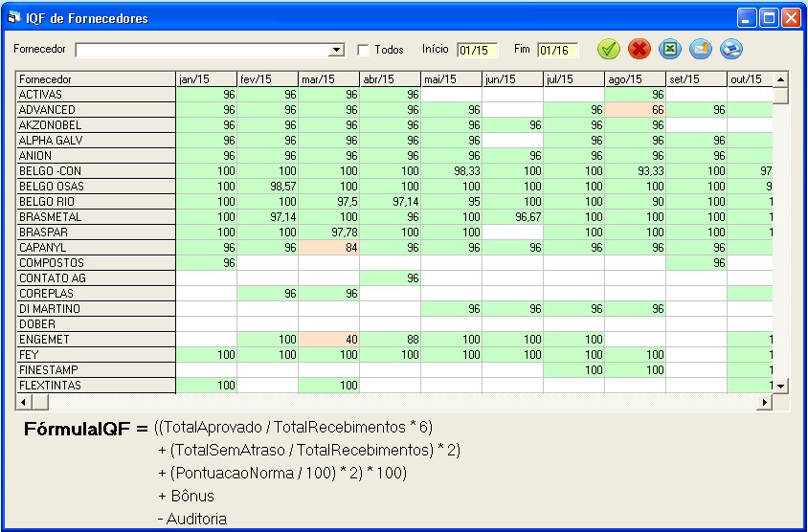This screenshot has height=532, width=808.
Task: Click the vertical scrollbar thumb
Action: (780, 96)
